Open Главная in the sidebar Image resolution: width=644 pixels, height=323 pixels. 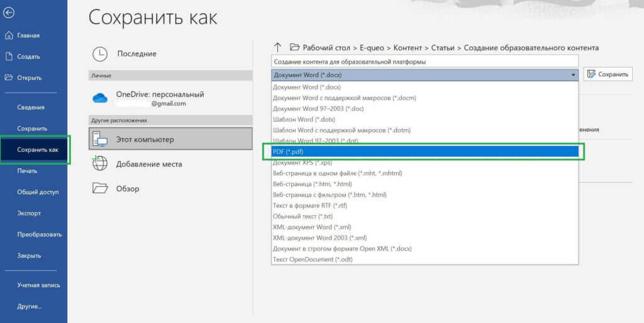(x=28, y=35)
